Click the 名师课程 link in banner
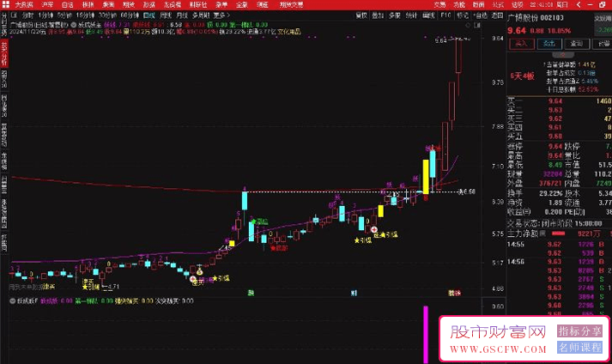The image size is (612, 364). click(579, 347)
